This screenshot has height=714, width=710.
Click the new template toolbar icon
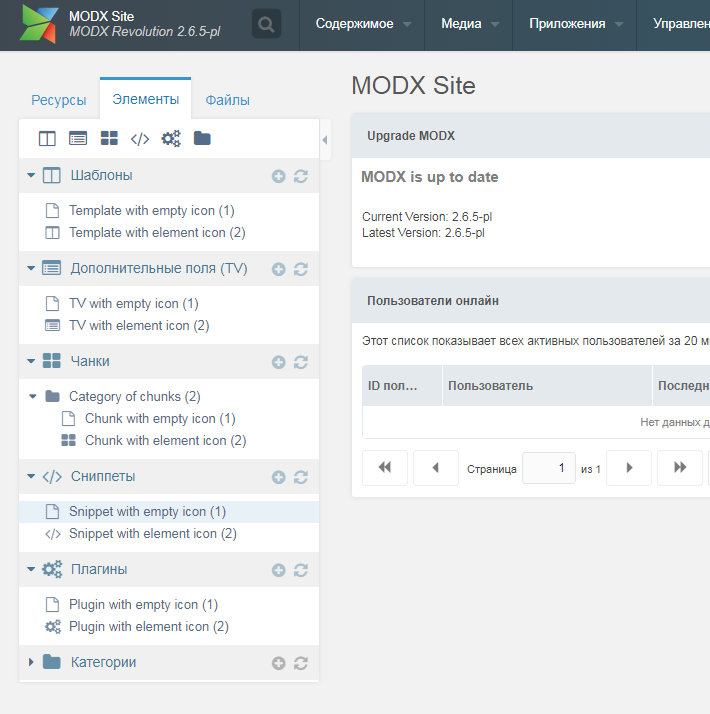pyautogui.click(x=47, y=138)
